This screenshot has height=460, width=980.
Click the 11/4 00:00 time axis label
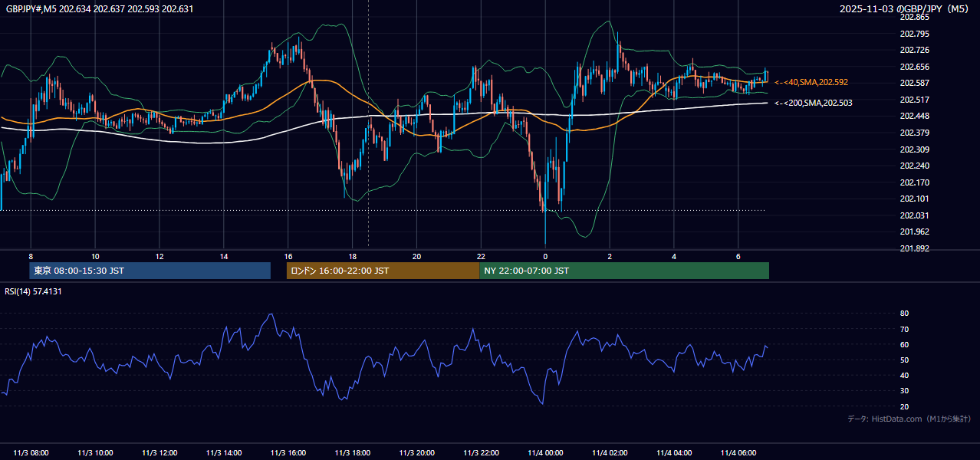click(x=545, y=452)
